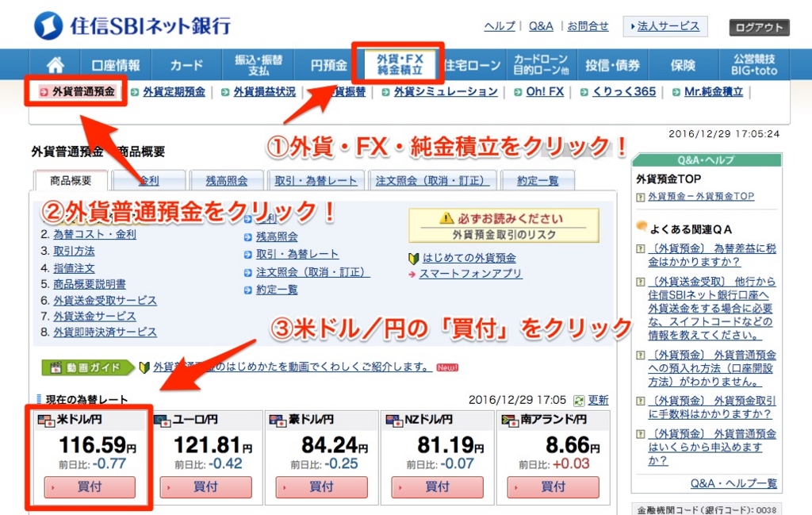Open the 指値注文 link
The width and height of the screenshot is (812, 515).
pos(74,268)
